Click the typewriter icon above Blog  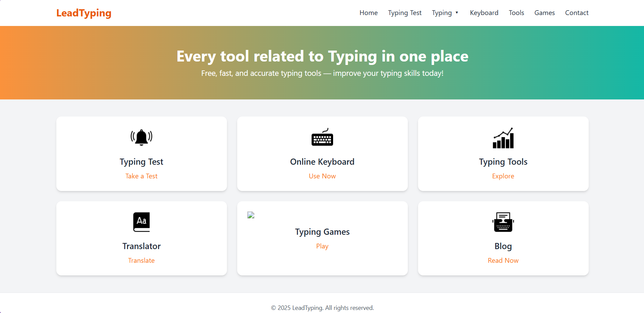tap(503, 222)
